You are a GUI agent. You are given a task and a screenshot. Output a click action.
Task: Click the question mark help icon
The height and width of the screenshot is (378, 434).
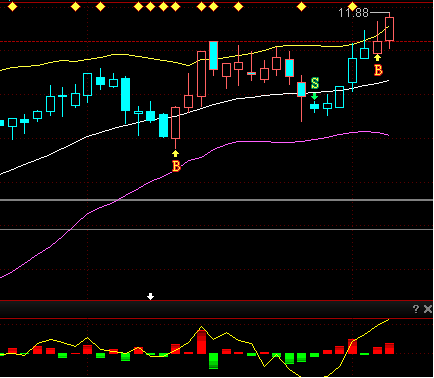[416, 309]
